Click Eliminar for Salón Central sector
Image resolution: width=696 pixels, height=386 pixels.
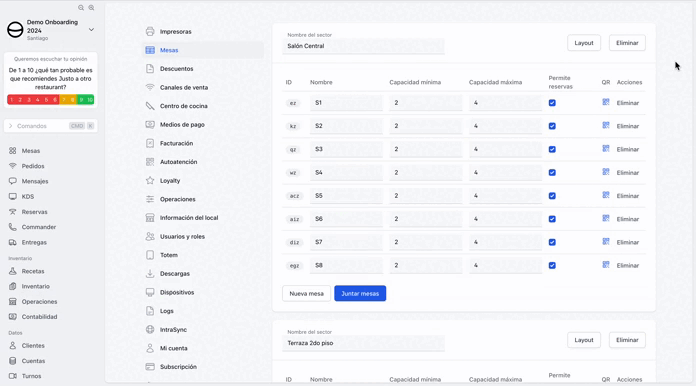click(x=627, y=43)
